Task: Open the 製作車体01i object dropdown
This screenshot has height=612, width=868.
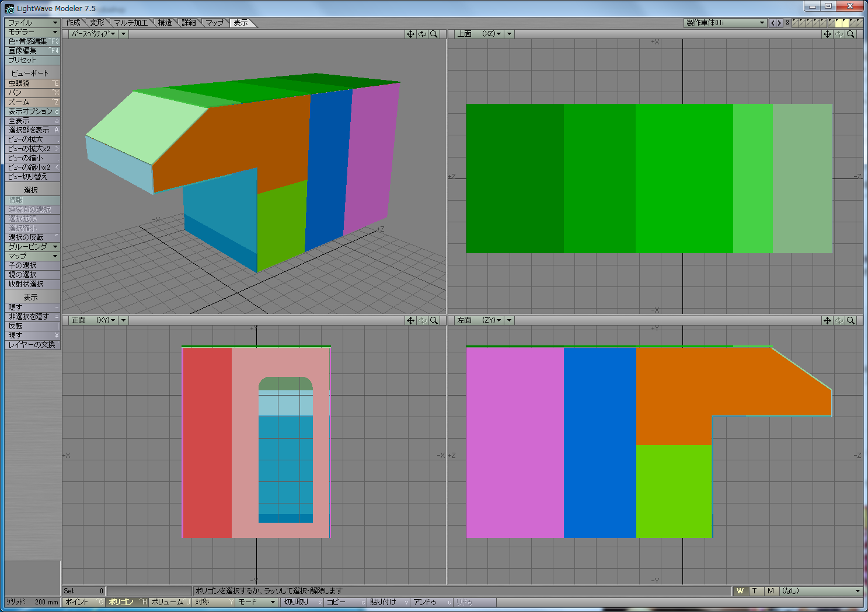Action: (725, 23)
